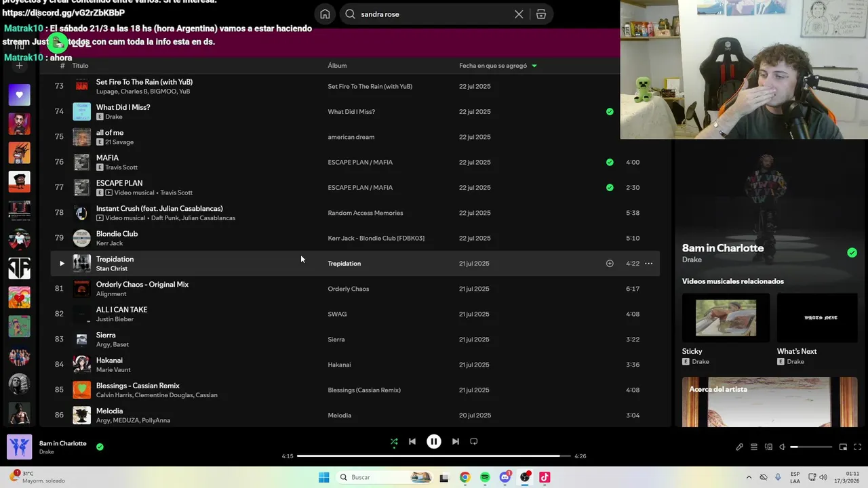Toggle saved check for What Did I Miss?

pyautogui.click(x=610, y=112)
